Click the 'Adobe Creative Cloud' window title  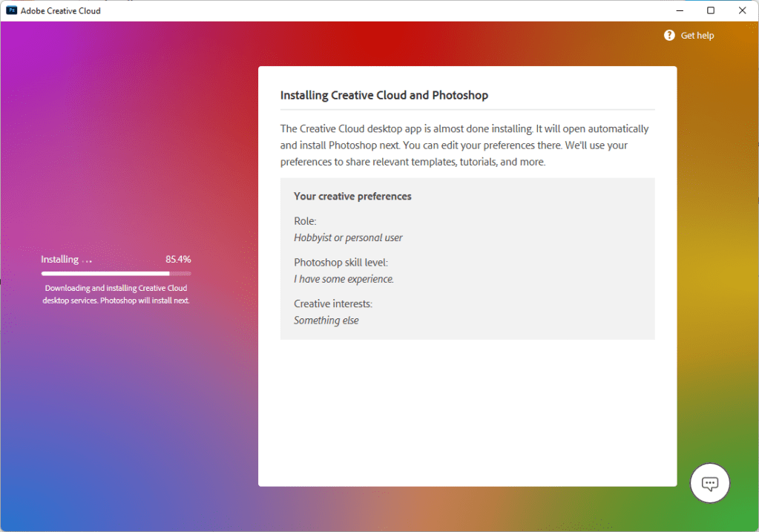[x=61, y=10]
